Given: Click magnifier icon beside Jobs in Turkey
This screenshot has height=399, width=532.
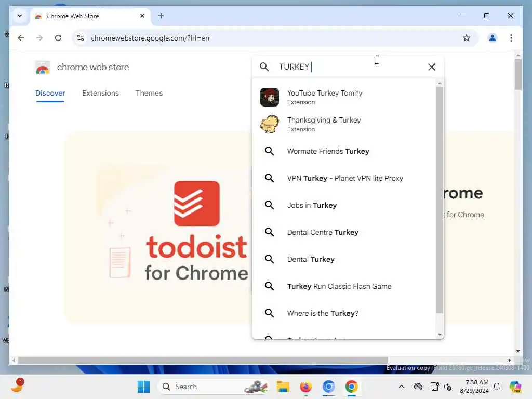Looking at the screenshot, I should point(270,205).
